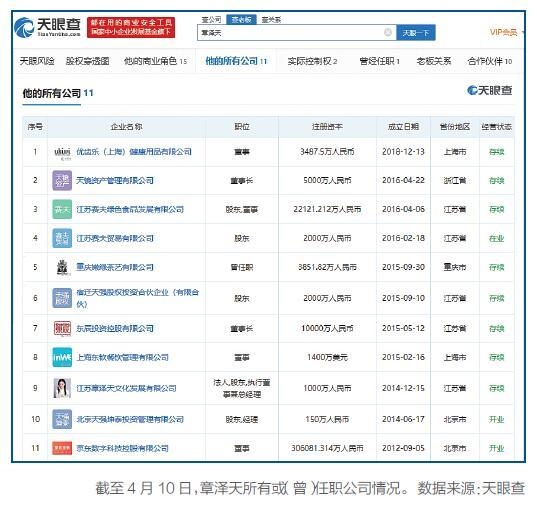
Task: Click the Tianyancha logo
Action: click(x=47, y=27)
